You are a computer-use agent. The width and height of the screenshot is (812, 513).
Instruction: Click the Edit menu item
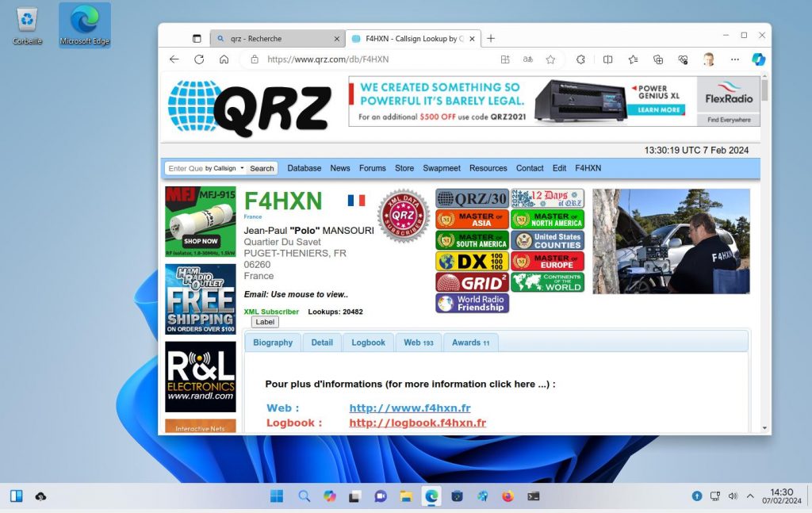[559, 168]
